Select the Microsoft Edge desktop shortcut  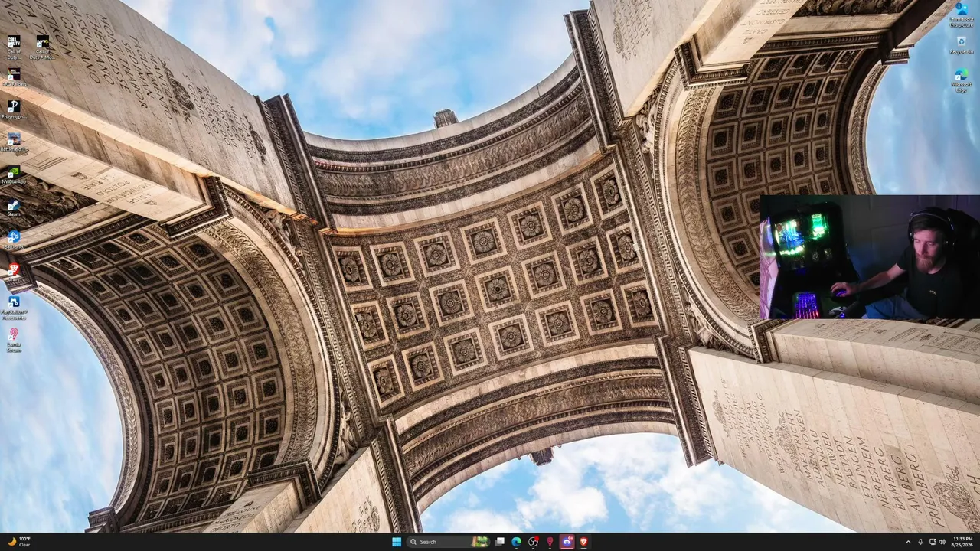pyautogui.click(x=961, y=80)
